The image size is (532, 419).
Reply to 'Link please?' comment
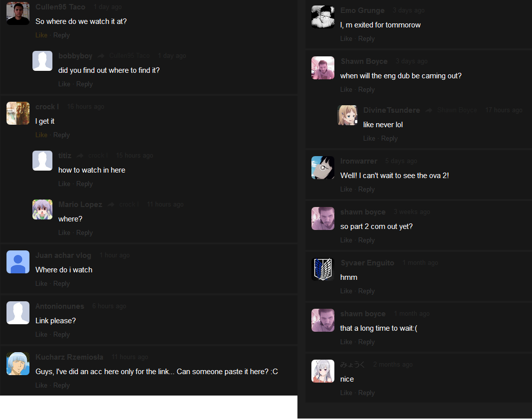click(x=61, y=334)
